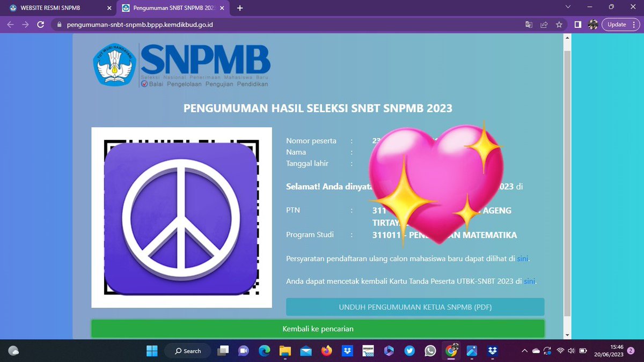Open the weather widget on taskbar
644x362 pixels.
14,351
